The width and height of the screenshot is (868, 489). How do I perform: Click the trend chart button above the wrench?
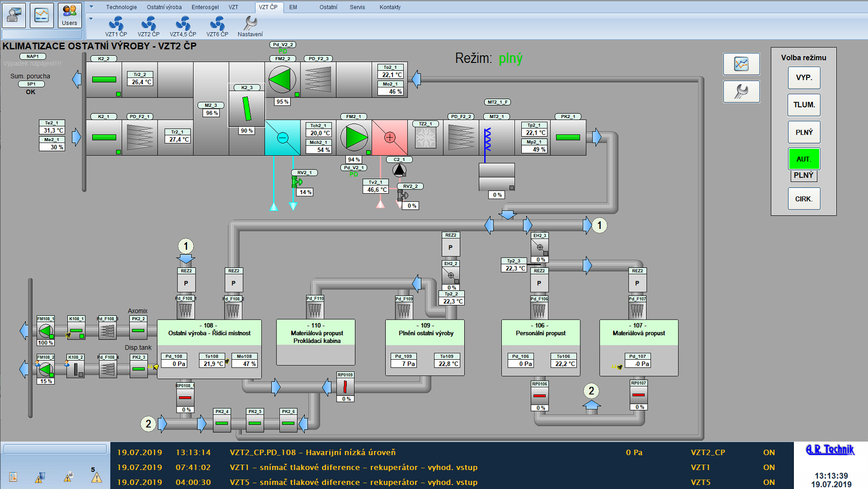(741, 64)
